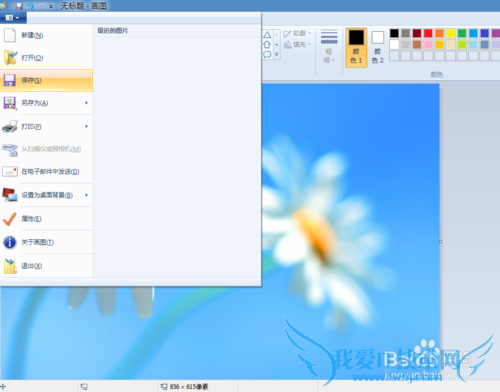Click the checkmark icon for 属性(E)
The width and height of the screenshot is (500, 392).
[9, 219]
